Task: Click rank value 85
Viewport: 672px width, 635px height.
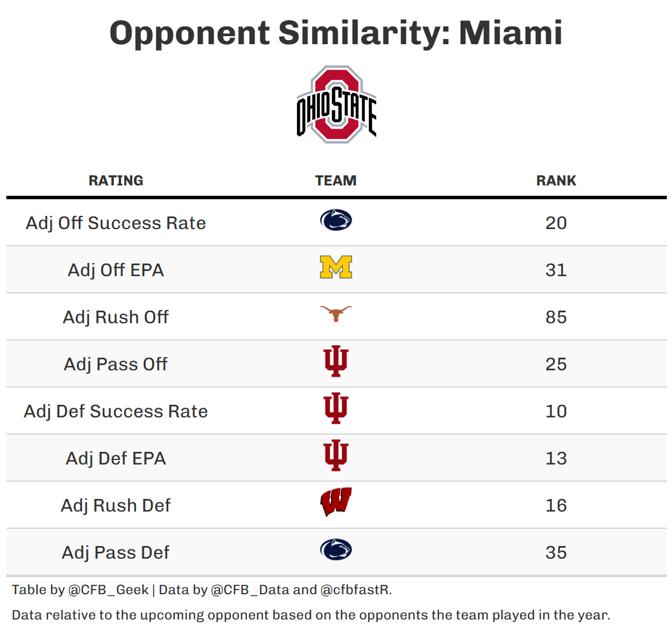Action: coord(556,317)
